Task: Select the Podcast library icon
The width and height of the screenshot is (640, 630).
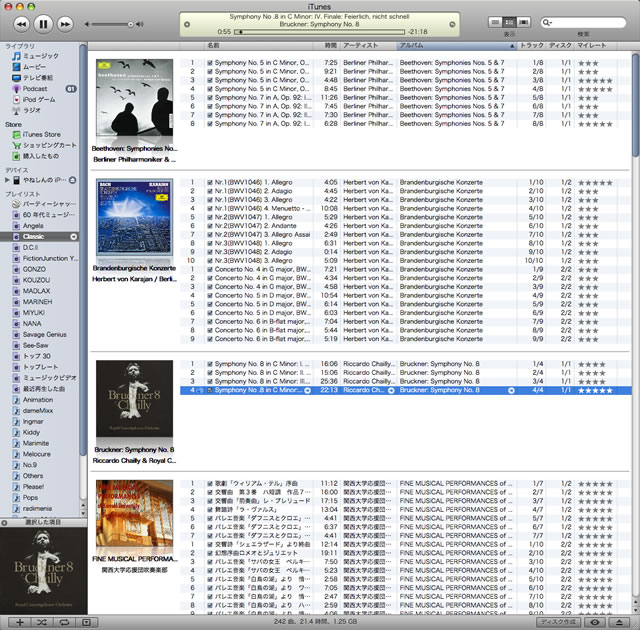Action: point(16,89)
